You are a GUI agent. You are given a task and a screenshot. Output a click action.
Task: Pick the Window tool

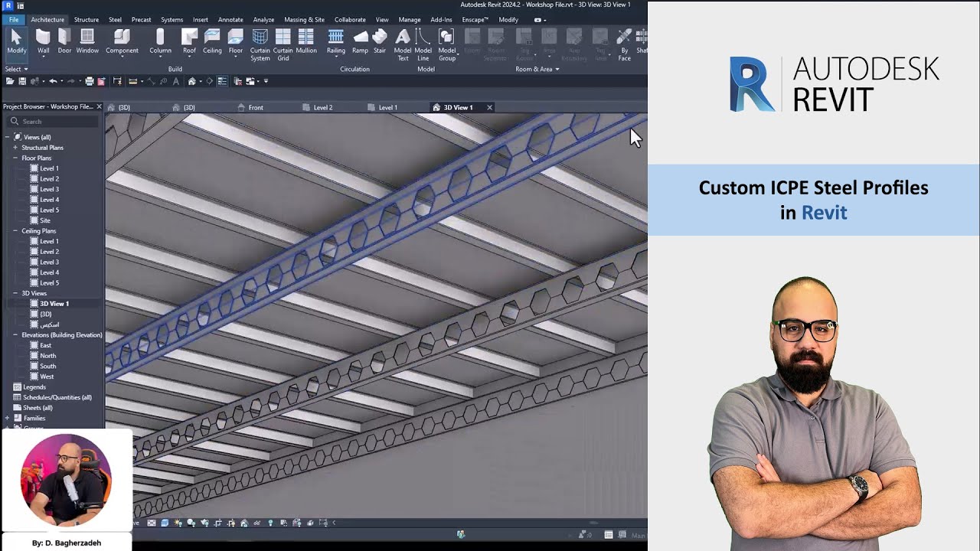87,41
